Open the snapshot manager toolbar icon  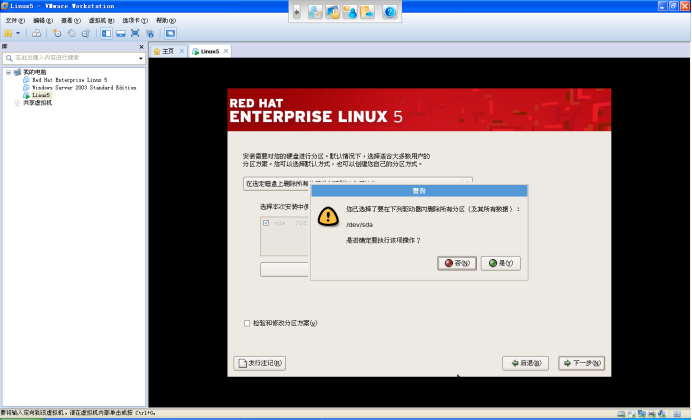click(x=86, y=33)
